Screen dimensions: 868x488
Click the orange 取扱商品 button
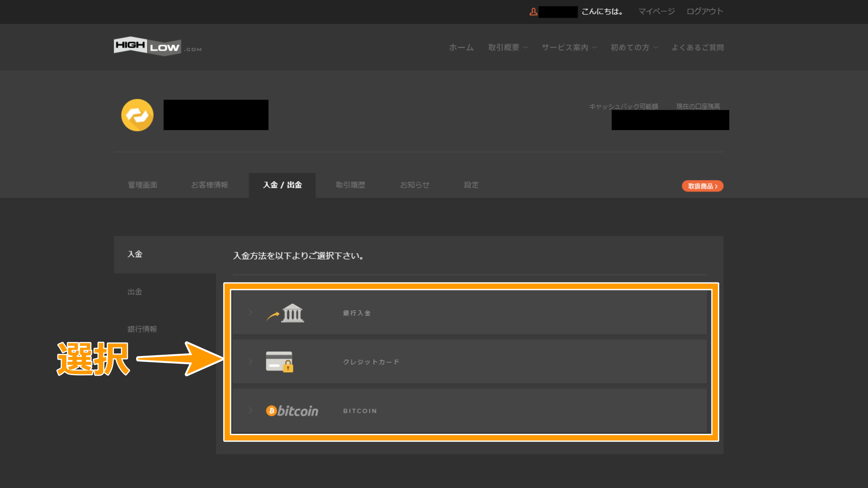tap(702, 186)
